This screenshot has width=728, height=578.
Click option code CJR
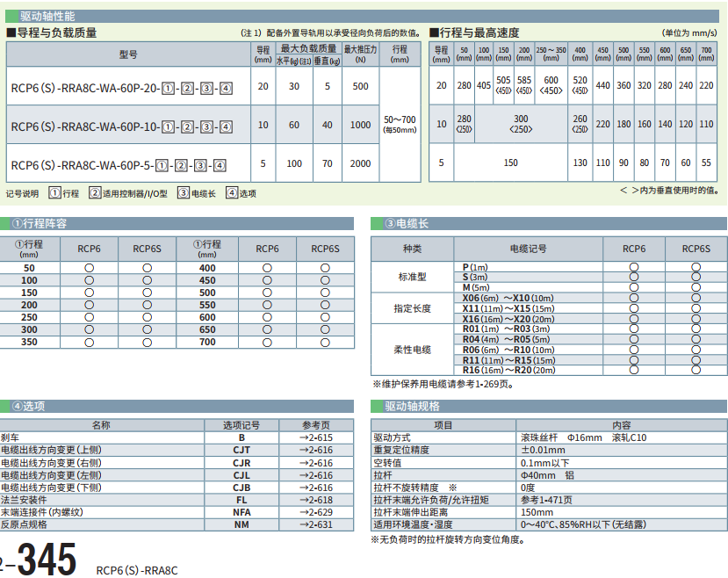241,463
